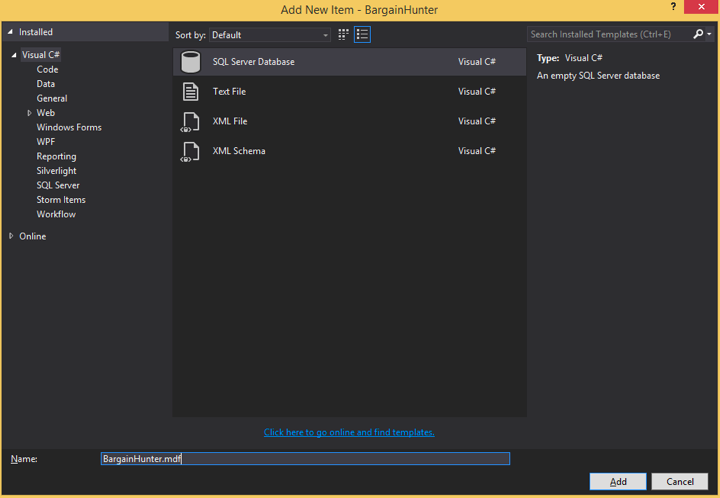Select the WPF category
This screenshot has width=720, height=498.
[x=45, y=142]
